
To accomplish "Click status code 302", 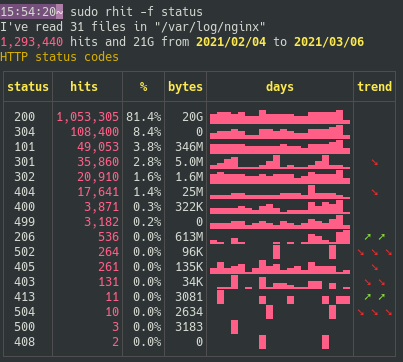I will coord(25,177).
